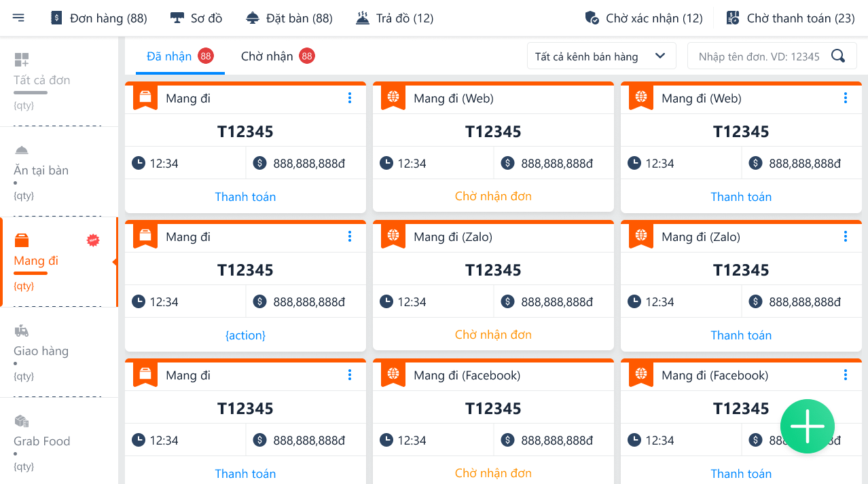Select the Đã nhận tab
The width and height of the screenshot is (868, 484).
(x=170, y=56)
